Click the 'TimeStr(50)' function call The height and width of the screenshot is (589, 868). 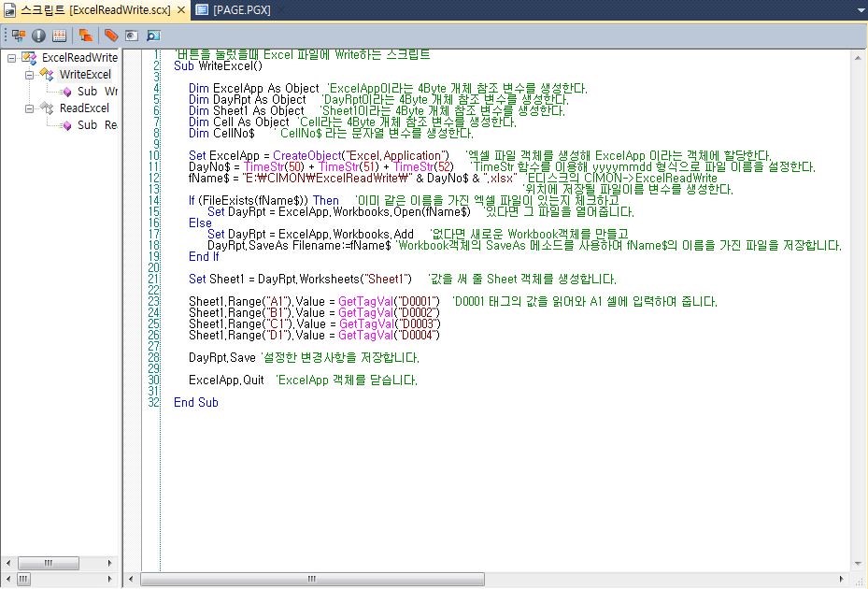[x=274, y=166]
